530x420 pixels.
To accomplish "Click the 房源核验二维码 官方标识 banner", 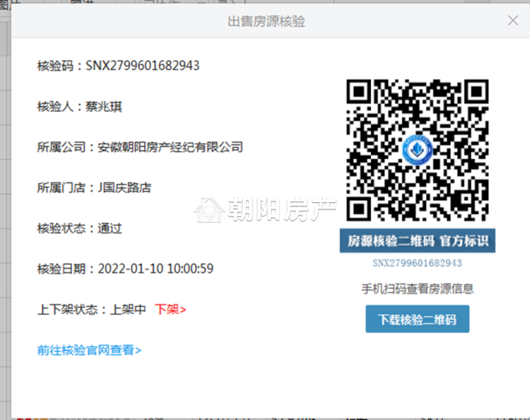I will pyautogui.click(x=417, y=241).
